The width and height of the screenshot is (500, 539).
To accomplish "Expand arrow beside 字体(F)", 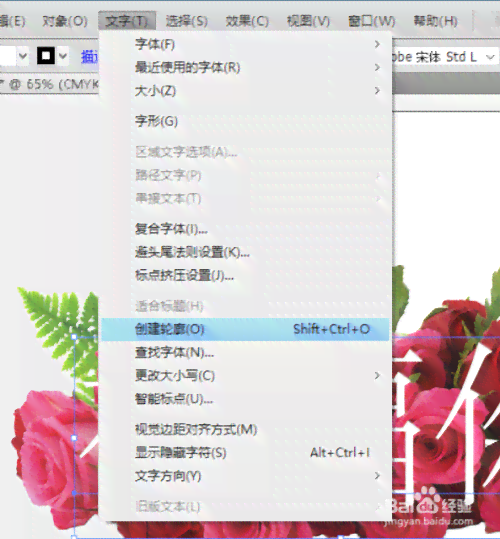I will (x=377, y=44).
